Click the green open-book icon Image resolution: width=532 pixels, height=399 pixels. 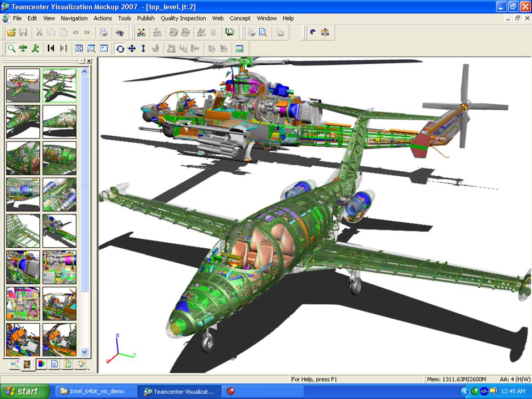coord(229,32)
